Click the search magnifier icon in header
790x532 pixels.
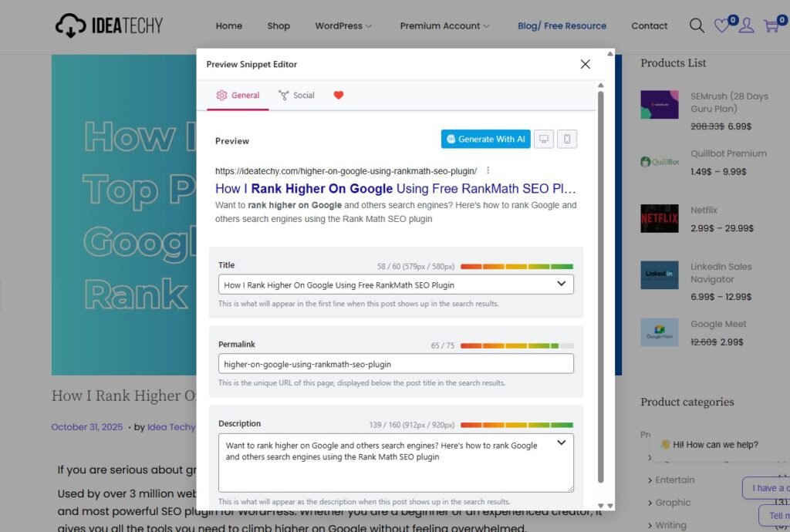pyautogui.click(x=697, y=26)
